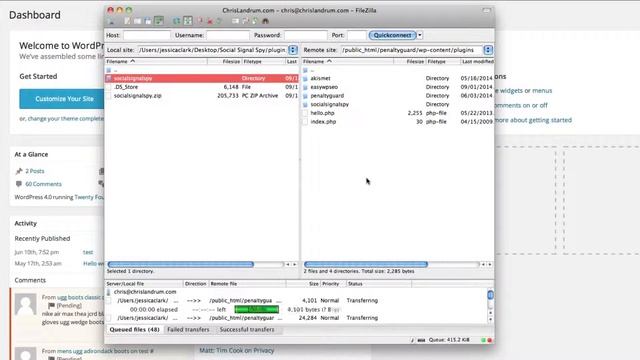Switch to Queued files tab

pyautogui.click(x=134, y=329)
